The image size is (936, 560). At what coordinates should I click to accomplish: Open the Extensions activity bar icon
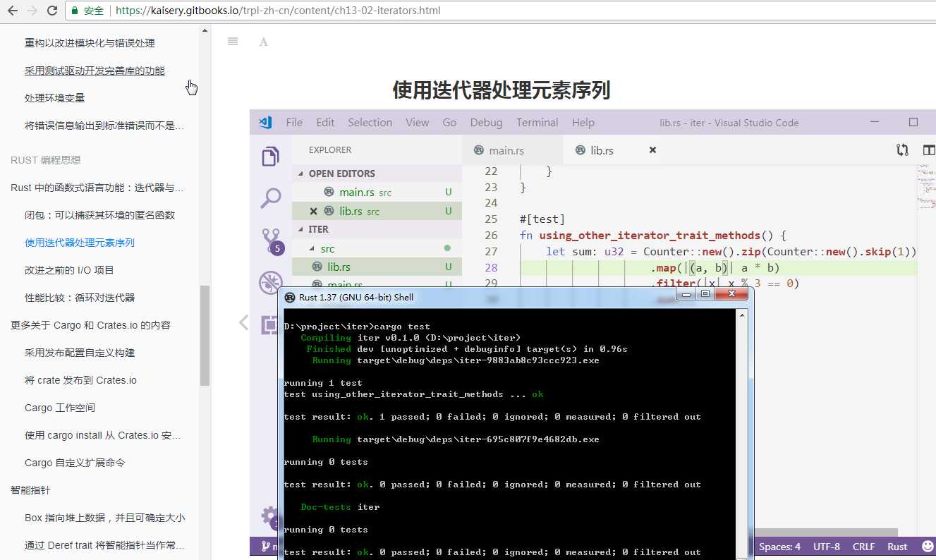(269, 324)
